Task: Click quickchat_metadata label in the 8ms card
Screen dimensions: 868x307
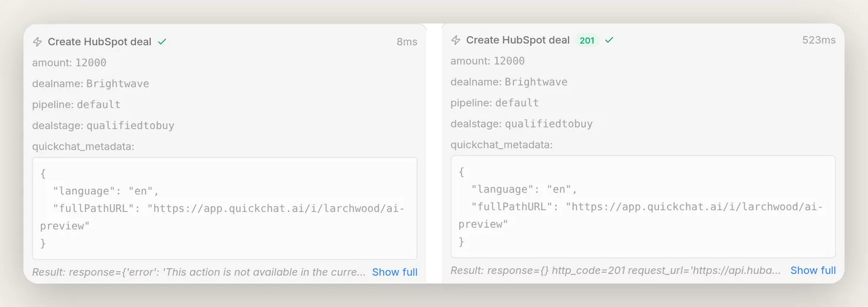Action: 83,146
